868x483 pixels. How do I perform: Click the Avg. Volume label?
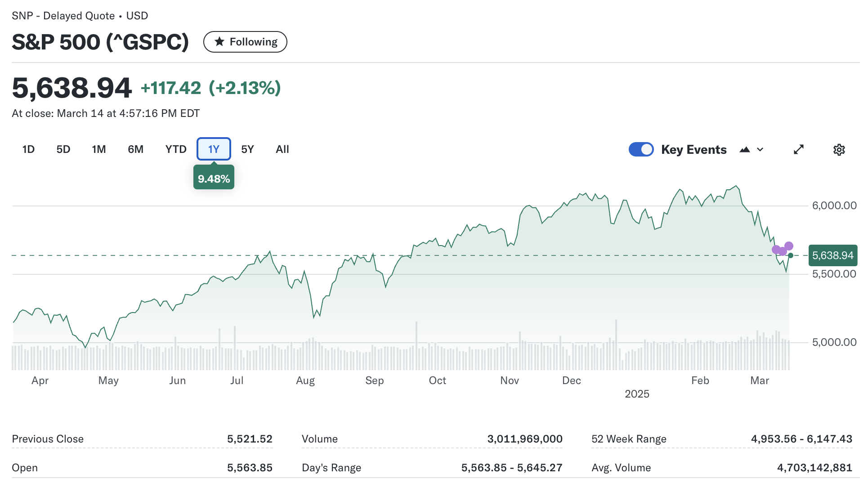click(621, 468)
